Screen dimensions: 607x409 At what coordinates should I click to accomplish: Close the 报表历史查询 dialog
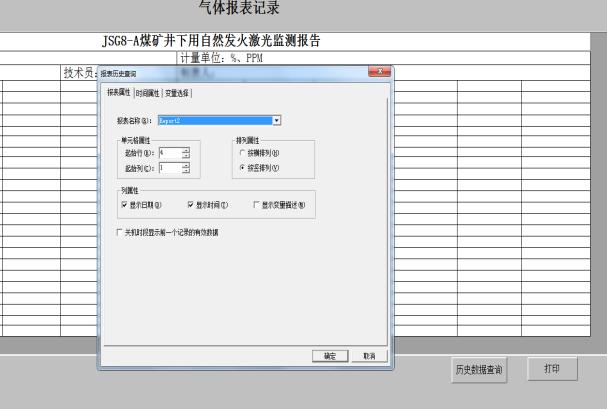pos(379,71)
